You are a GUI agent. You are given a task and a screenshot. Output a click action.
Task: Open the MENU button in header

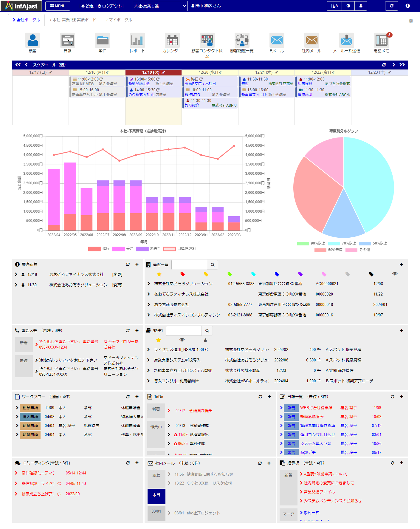pos(58,6)
